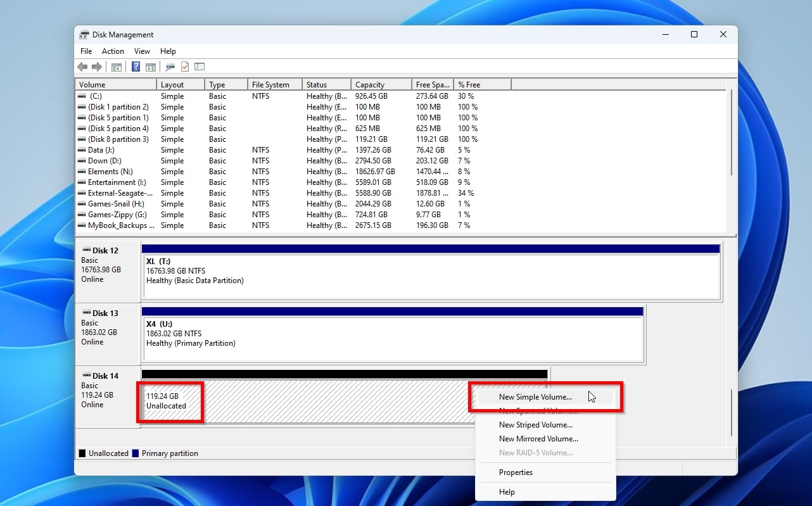
Task: Sort by the Capacity column header
Action: tap(381, 85)
